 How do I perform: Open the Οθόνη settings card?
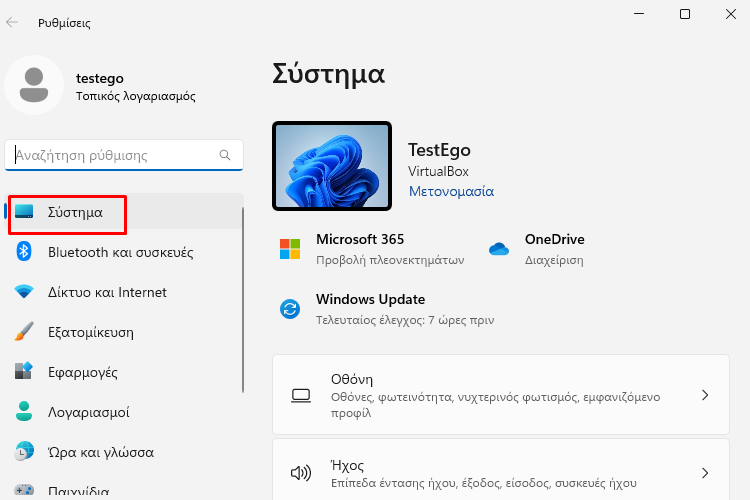pos(501,395)
